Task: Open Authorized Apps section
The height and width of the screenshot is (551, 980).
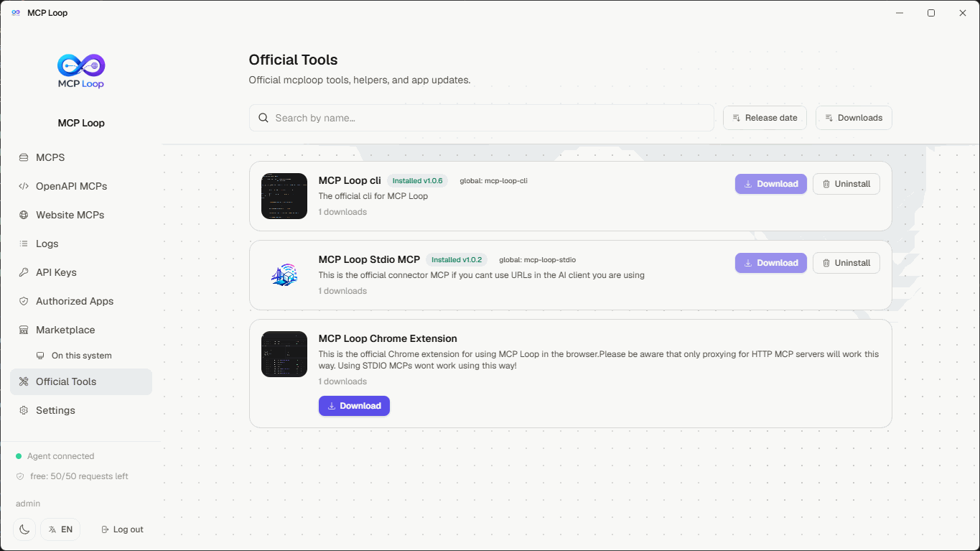Action: click(x=81, y=301)
